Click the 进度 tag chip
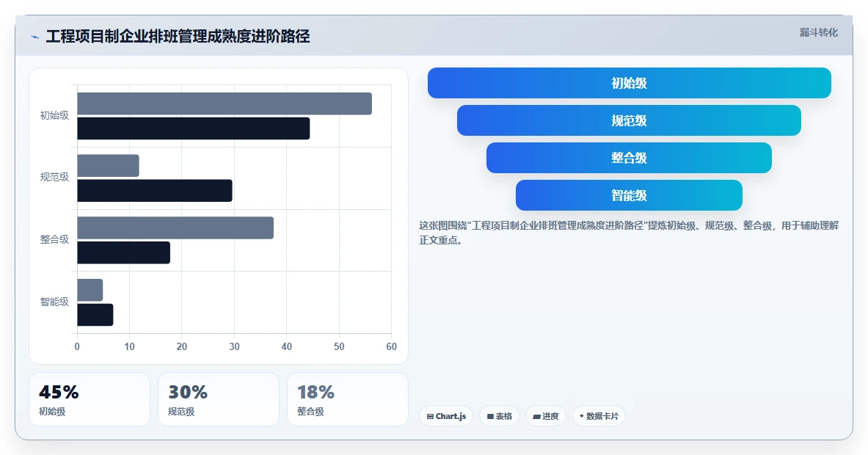Viewport: 868px width, 455px height. (x=546, y=416)
